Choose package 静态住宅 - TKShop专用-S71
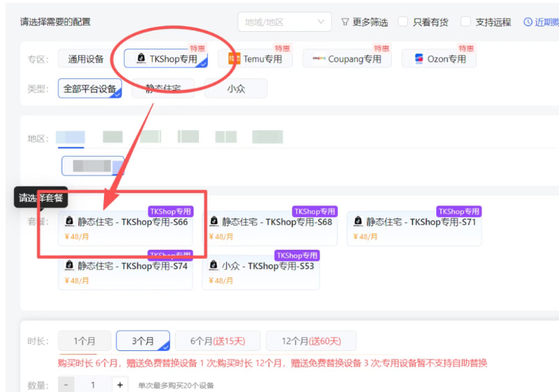 [414, 228]
